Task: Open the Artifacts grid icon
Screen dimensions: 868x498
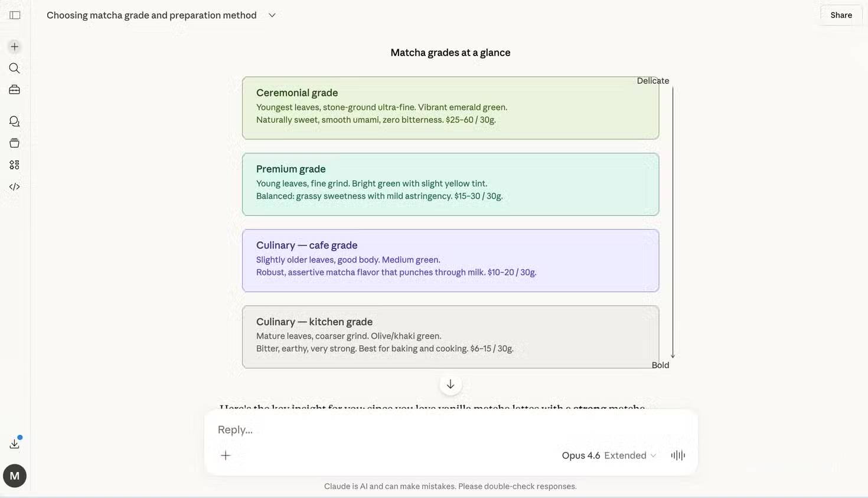Action: (x=15, y=165)
